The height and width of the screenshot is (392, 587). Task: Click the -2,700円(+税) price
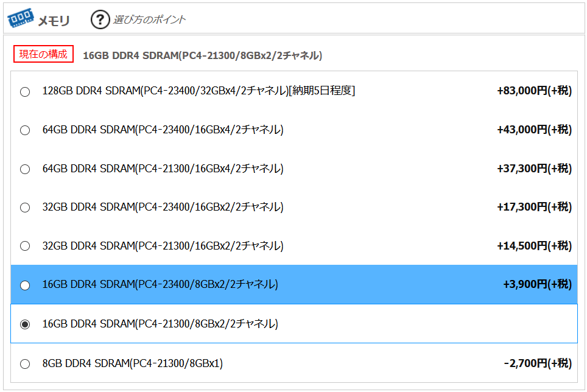coord(538,363)
